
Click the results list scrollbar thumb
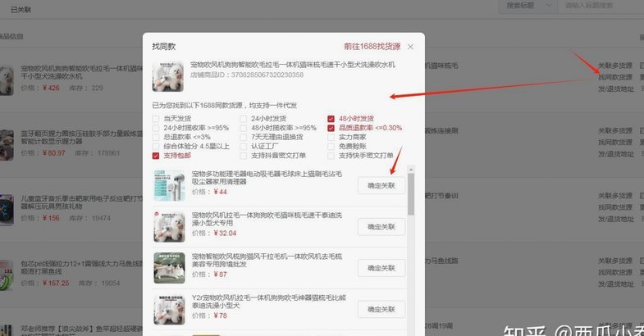pyautogui.click(x=411, y=194)
